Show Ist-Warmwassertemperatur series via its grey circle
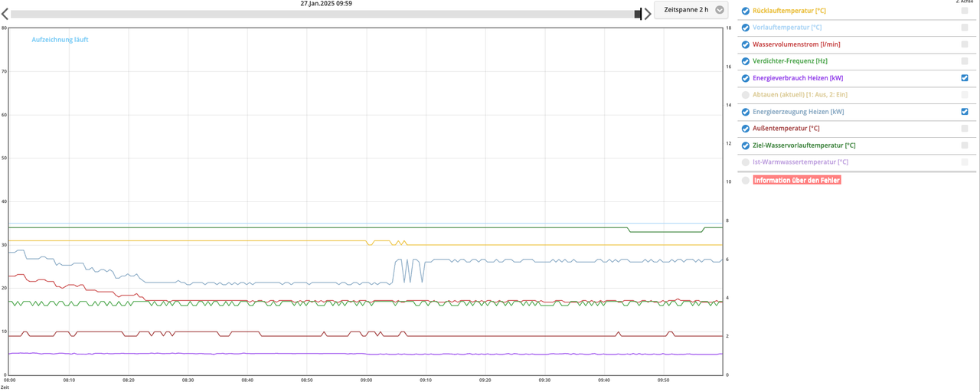The width and height of the screenshot is (980, 392). pos(746,162)
